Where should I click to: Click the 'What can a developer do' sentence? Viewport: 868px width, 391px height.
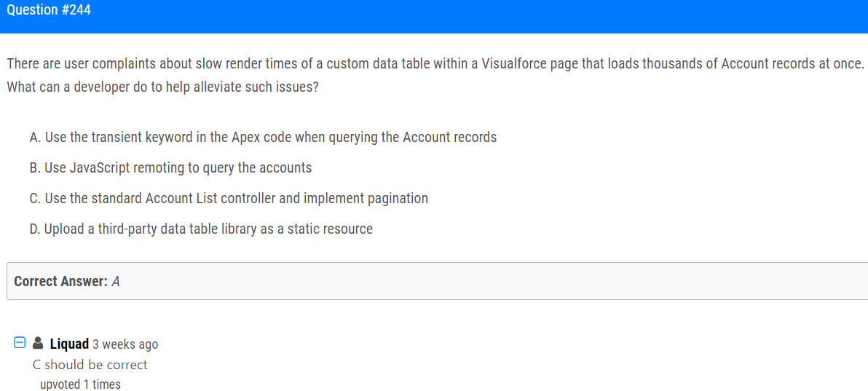click(162, 88)
